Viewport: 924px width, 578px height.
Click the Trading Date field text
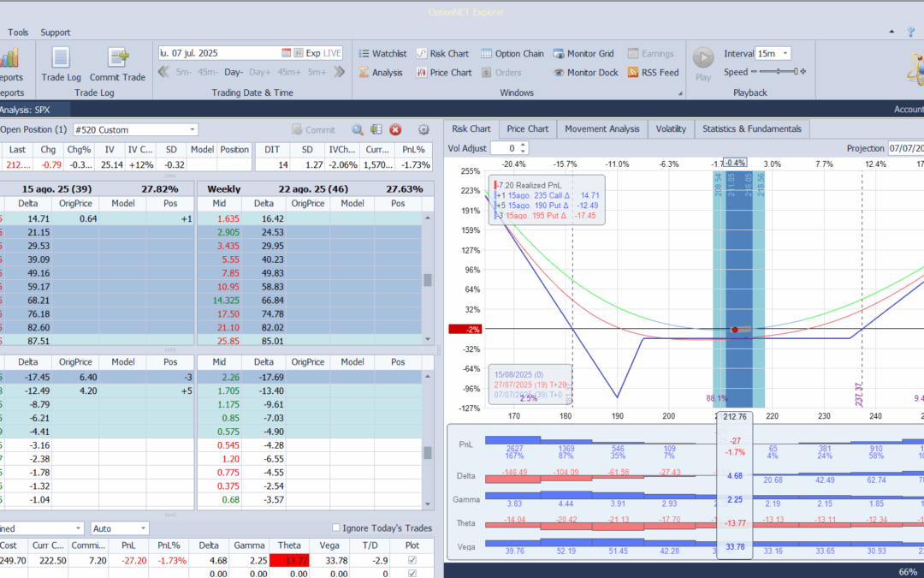tap(189, 53)
